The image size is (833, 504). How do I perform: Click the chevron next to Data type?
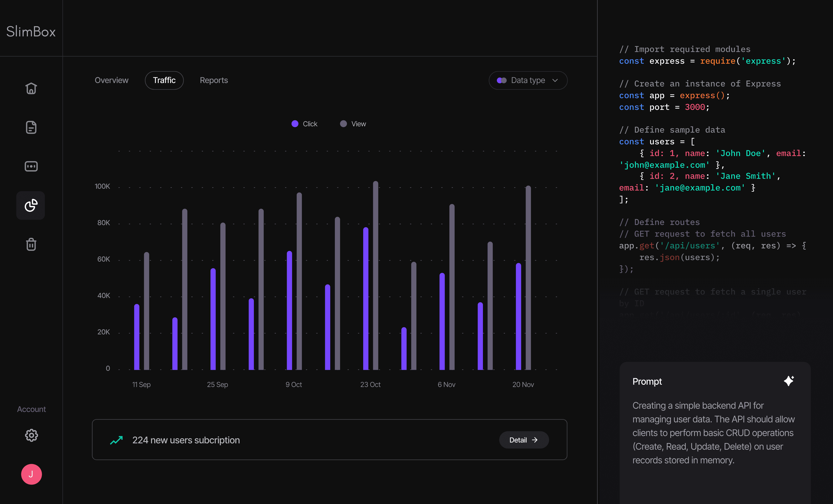(x=555, y=80)
